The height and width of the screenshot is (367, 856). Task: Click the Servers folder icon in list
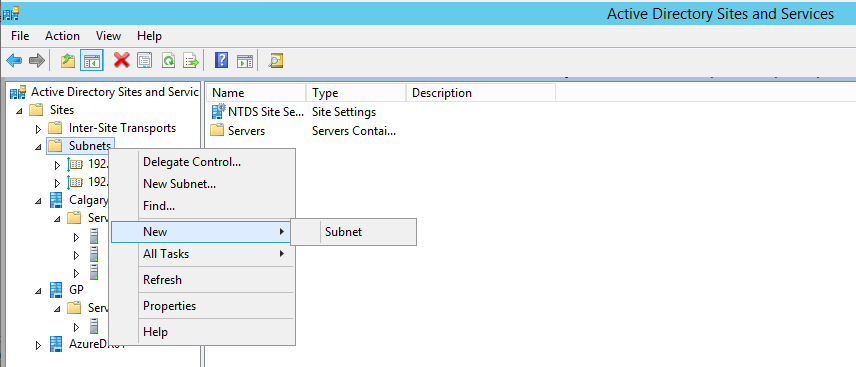point(218,131)
